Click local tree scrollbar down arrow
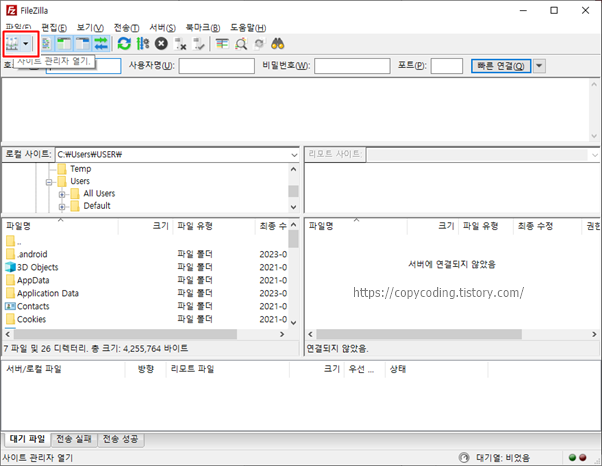602x466 pixels. [294, 207]
